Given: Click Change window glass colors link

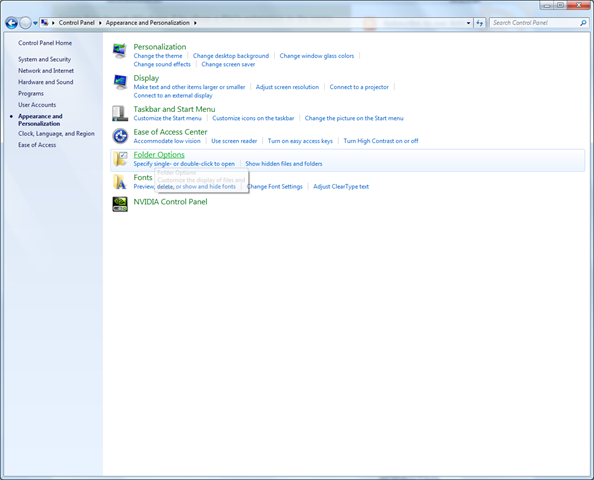Looking at the screenshot, I should (x=317, y=56).
